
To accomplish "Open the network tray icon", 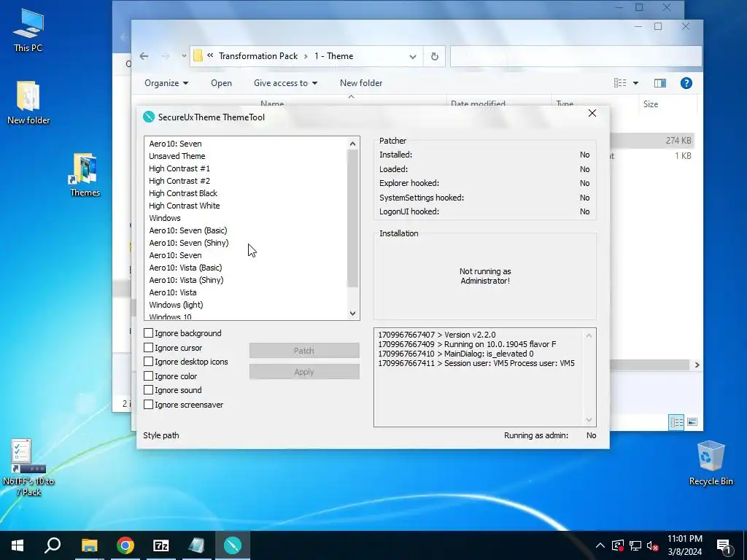I will tap(635, 545).
